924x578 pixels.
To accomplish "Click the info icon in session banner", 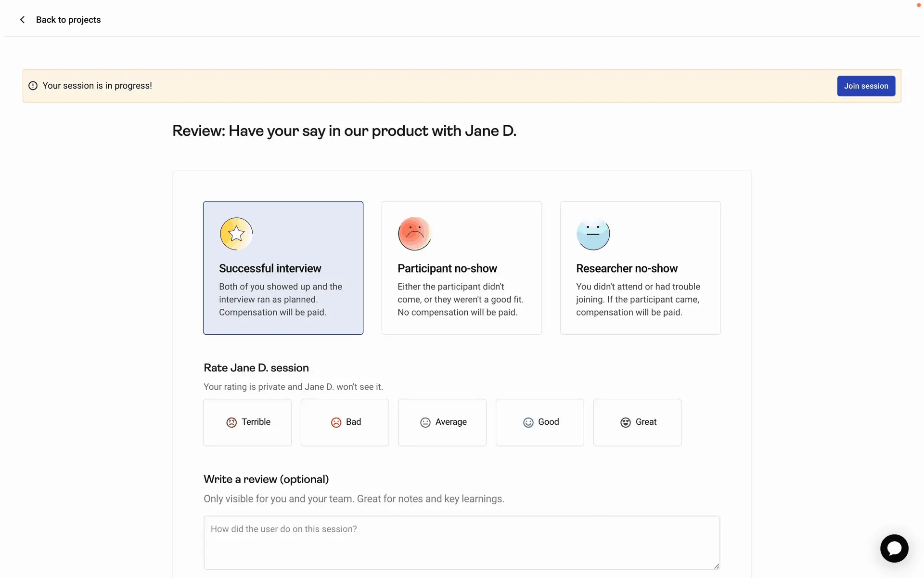I will [x=33, y=86].
